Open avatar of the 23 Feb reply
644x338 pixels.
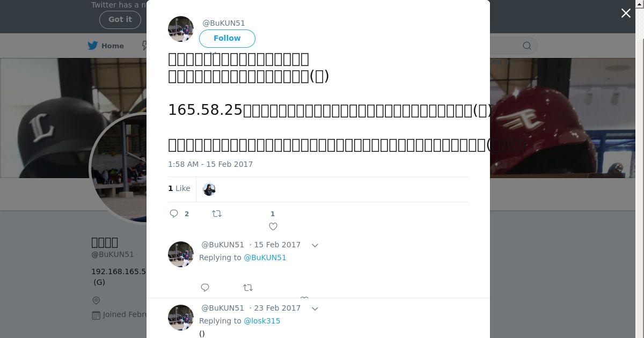[181, 318]
